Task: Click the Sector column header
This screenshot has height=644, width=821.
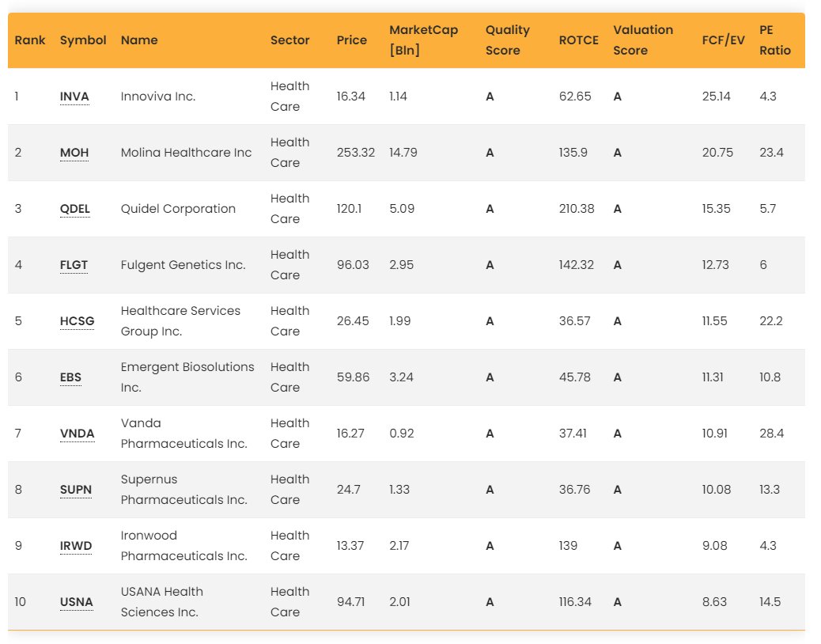Action: click(289, 40)
